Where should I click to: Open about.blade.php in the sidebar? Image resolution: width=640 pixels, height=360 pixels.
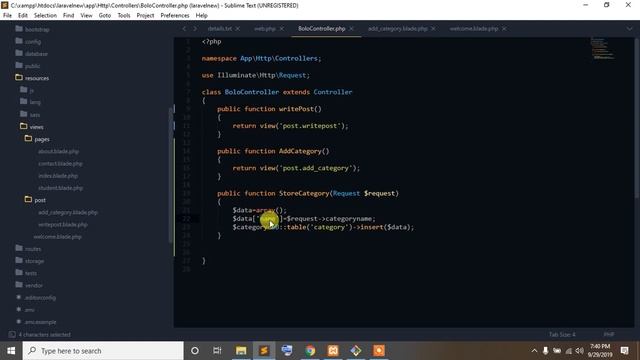[x=58, y=151]
